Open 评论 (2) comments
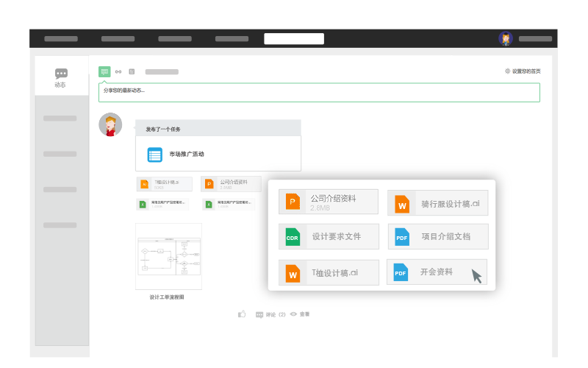Image resolution: width=588 pixels, height=368 pixels. click(x=270, y=315)
